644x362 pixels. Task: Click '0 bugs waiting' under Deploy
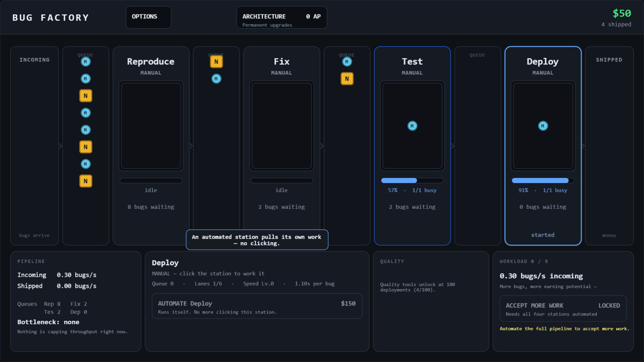coord(543,207)
